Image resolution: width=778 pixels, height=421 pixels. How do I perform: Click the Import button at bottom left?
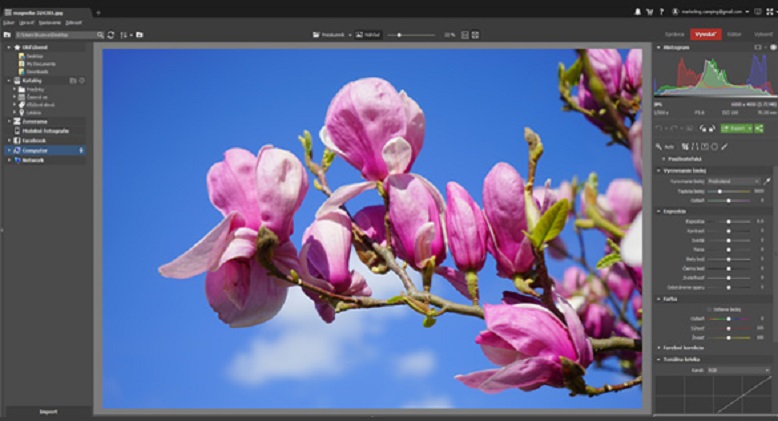click(48, 412)
